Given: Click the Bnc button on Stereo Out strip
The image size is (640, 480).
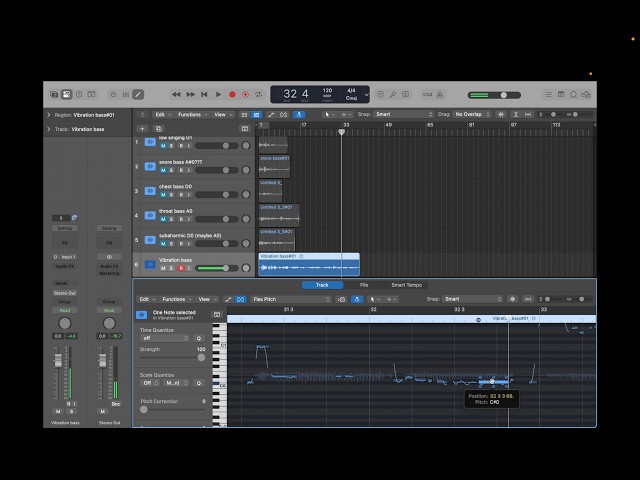Looking at the screenshot, I should point(116,404).
